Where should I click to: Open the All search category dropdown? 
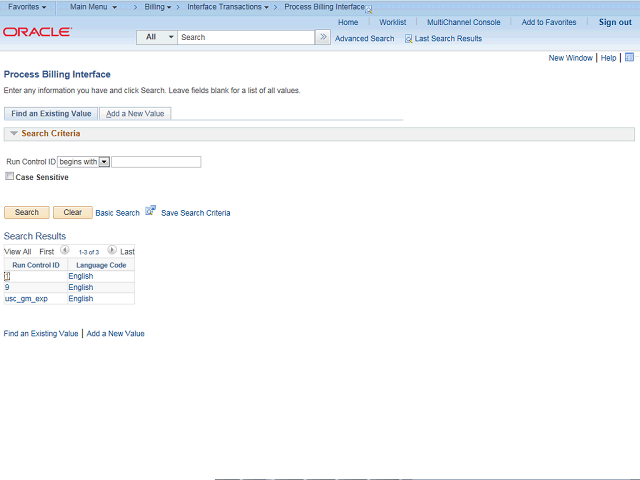157,37
